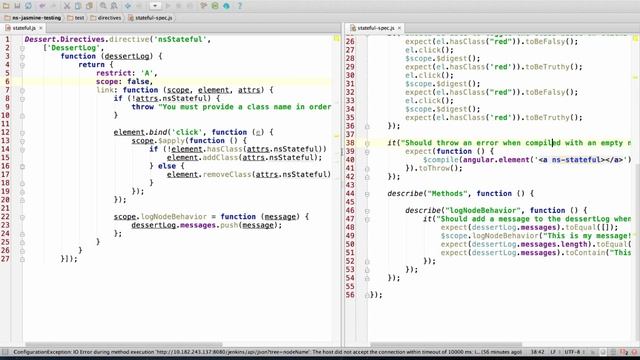Click the navigate Forward arrow icon

tap(139, 6)
